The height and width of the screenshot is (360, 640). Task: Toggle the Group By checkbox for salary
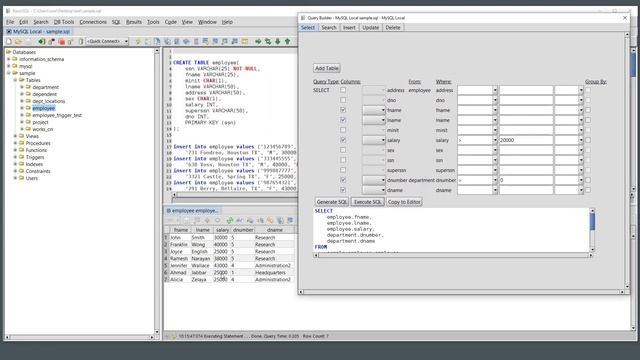[588, 140]
